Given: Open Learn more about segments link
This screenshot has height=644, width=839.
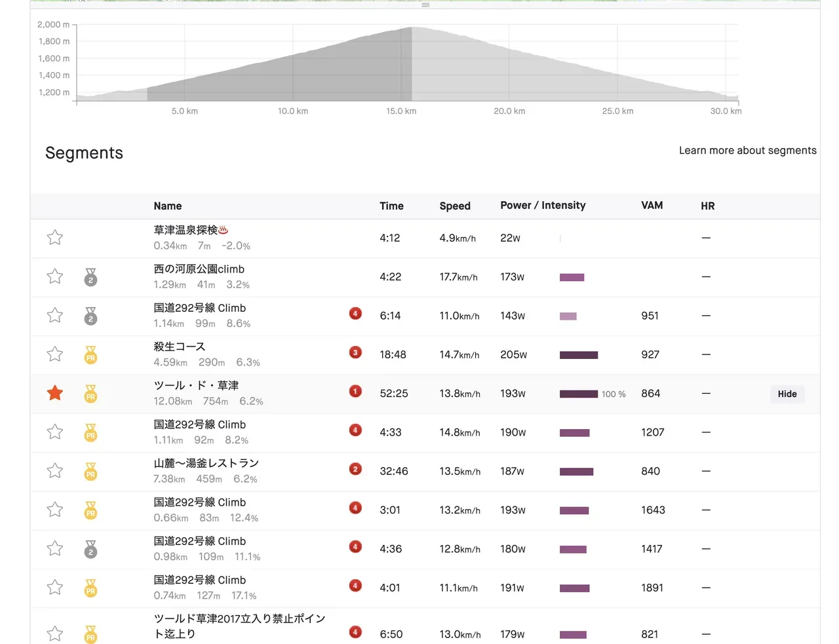Looking at the screenshot, I should coord(747,151).
